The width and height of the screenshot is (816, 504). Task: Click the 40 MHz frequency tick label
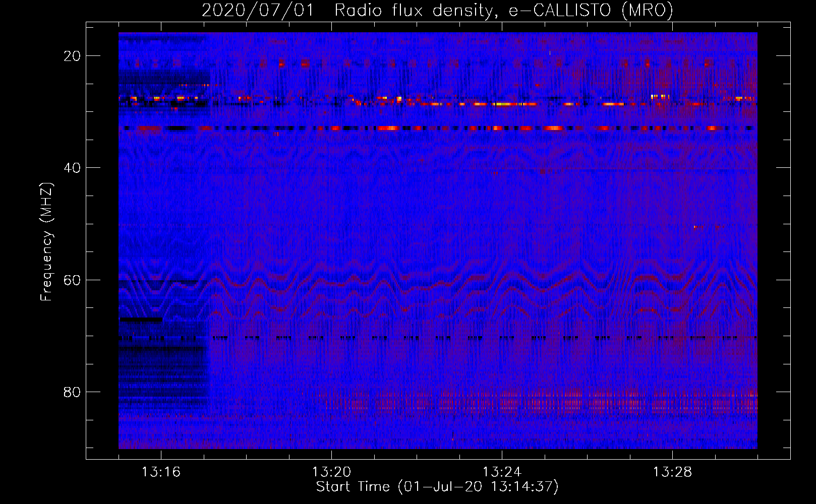click(x=72, y=168)
